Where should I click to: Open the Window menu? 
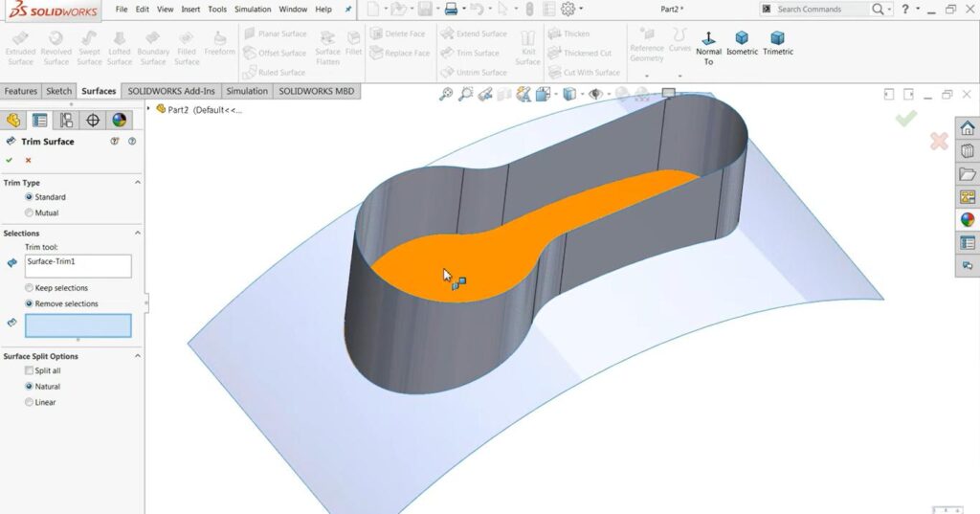pos(293,10)
